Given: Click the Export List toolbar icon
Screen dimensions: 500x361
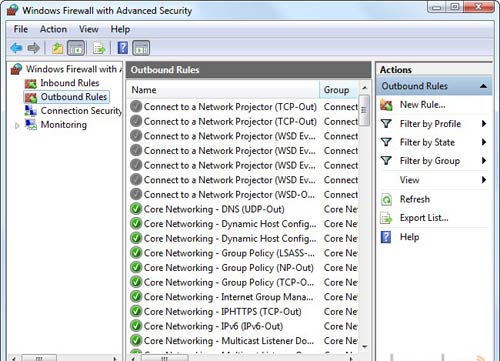Looking at the screenshot, I should (99, 48).
